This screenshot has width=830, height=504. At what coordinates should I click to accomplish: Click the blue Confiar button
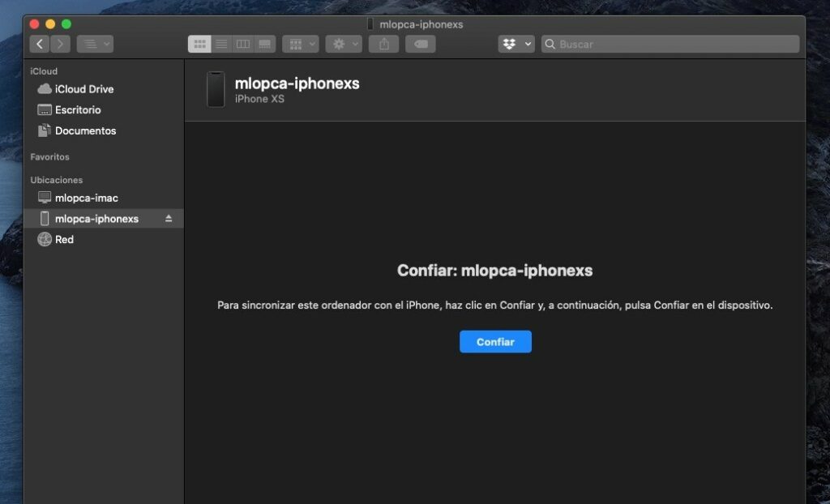pos(495,342)
